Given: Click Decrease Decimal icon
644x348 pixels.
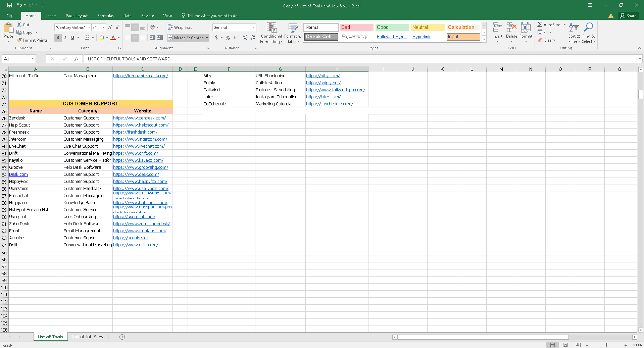Looking at the screenshot, I should [253, 38].
